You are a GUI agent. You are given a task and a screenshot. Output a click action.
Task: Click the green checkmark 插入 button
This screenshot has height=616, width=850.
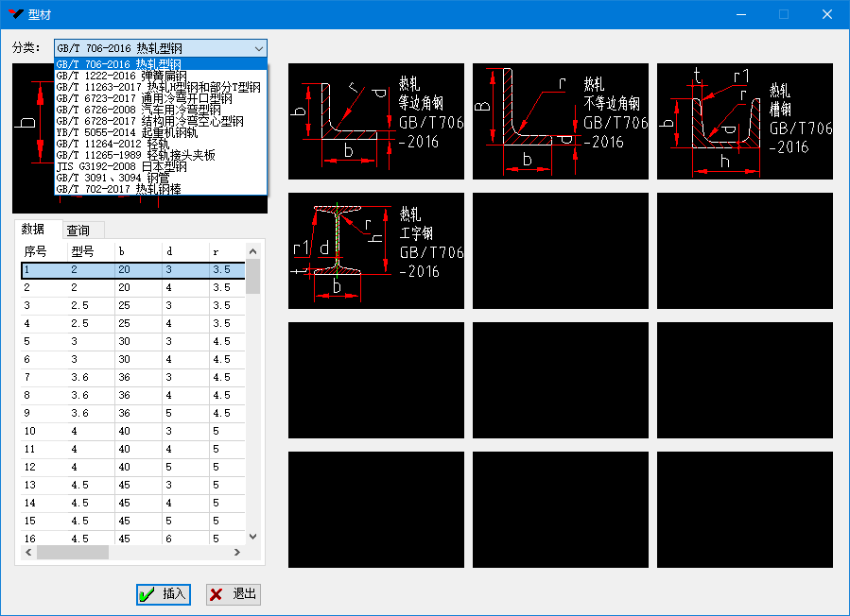point(164,594)
